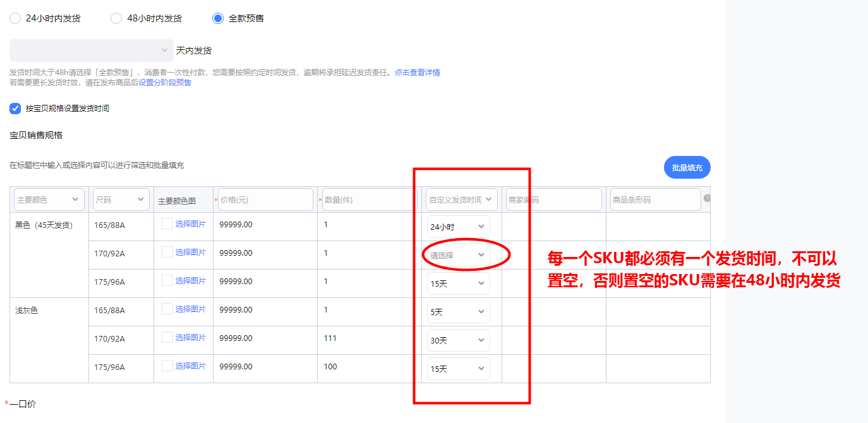This screenshot has height=423, width=868.
Task: Click the 黑色（45天发货）color cell
Action: point(49,255)
